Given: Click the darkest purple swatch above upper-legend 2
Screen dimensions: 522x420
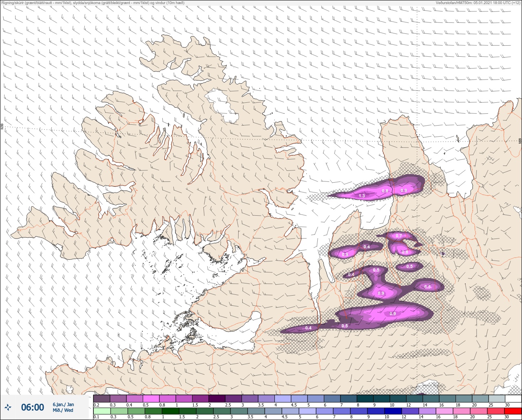Looking at the screenshot, I should (x=217, y=398).
